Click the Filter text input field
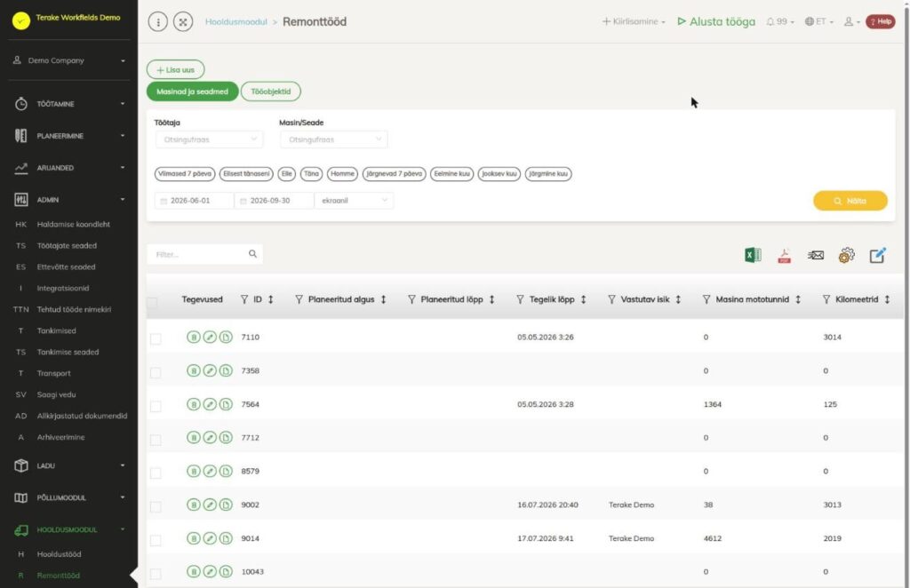The width and height of the screenshot is (910, 588). click(x=197, y=254)
